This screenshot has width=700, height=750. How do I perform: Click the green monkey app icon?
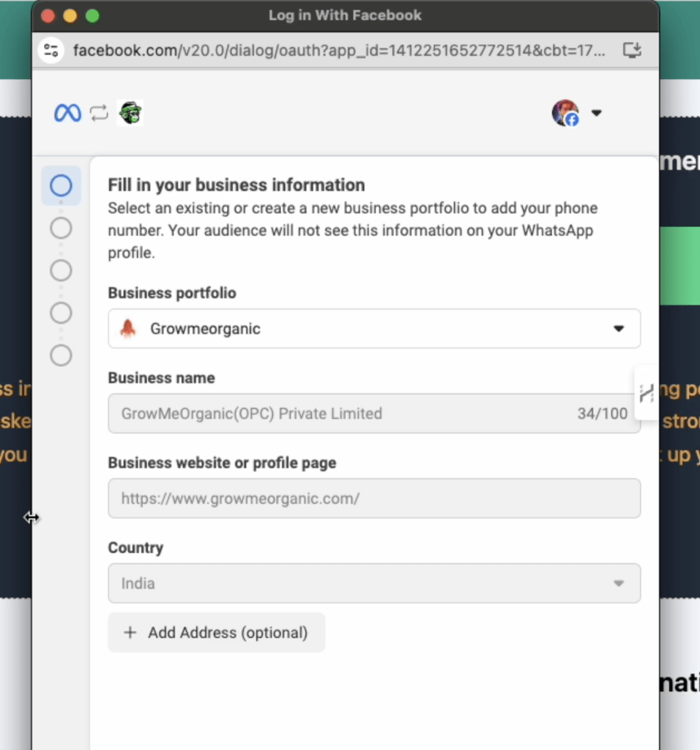coord(130,114)
